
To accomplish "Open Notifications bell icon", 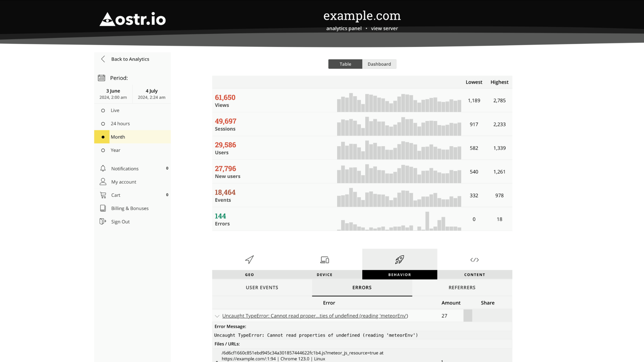I will click(x=103, y=168).
